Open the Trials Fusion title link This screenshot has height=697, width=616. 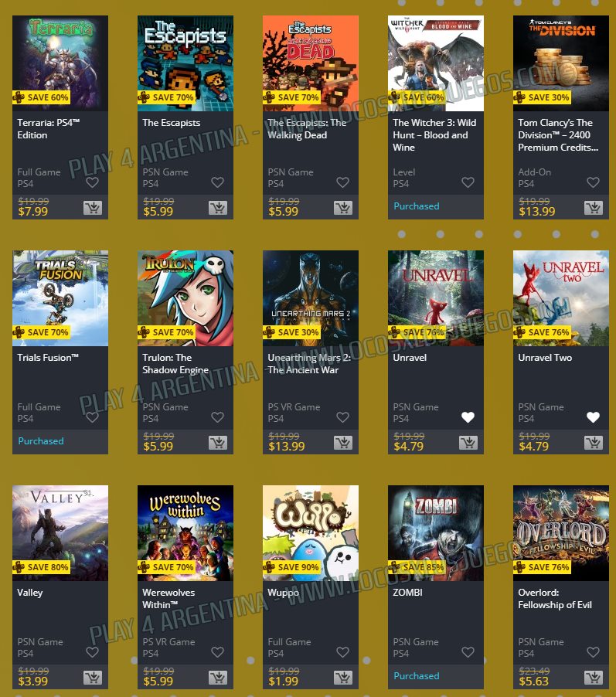point(48,358)
